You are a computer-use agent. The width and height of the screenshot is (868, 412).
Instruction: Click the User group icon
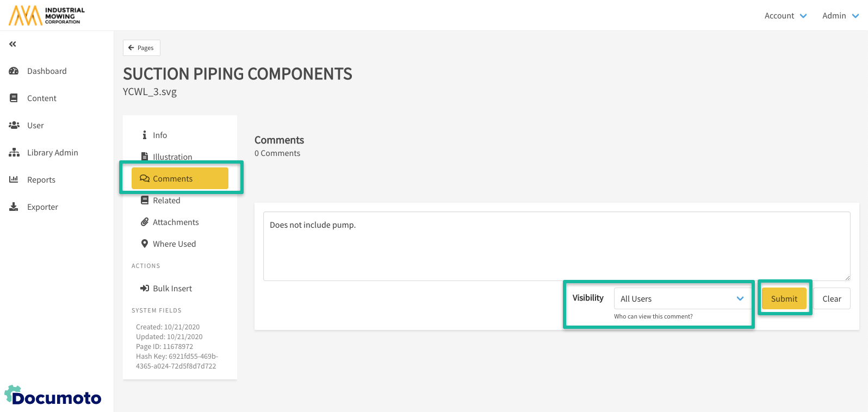tap(14, 126)
